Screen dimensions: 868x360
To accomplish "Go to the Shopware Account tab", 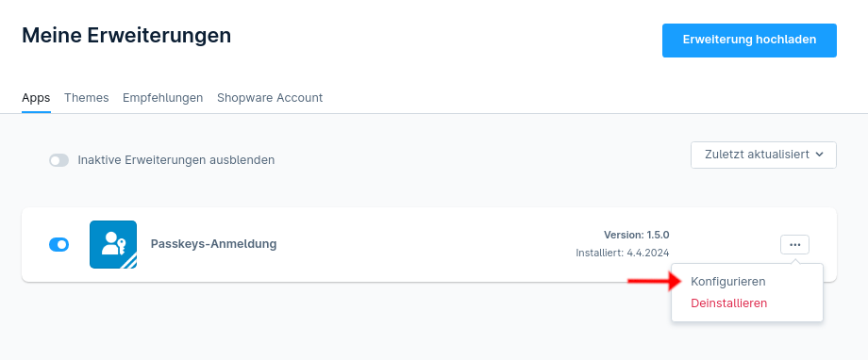I will coord(270,98).
